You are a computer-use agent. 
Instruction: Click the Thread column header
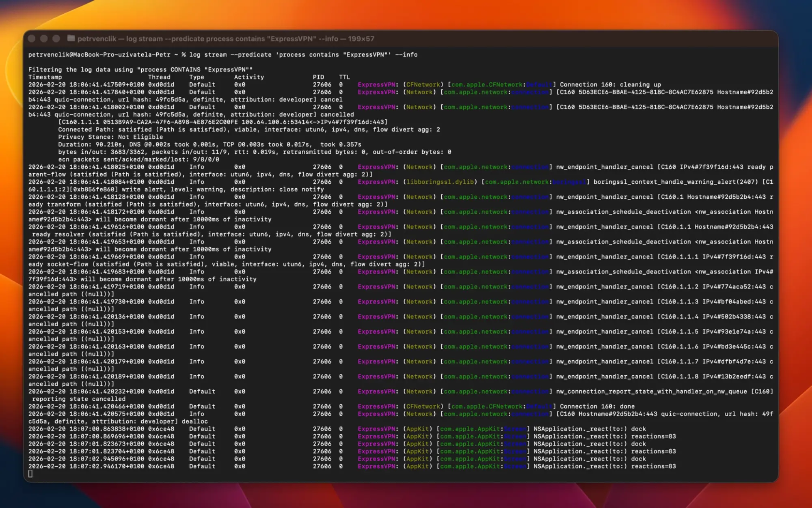(159, 77)
